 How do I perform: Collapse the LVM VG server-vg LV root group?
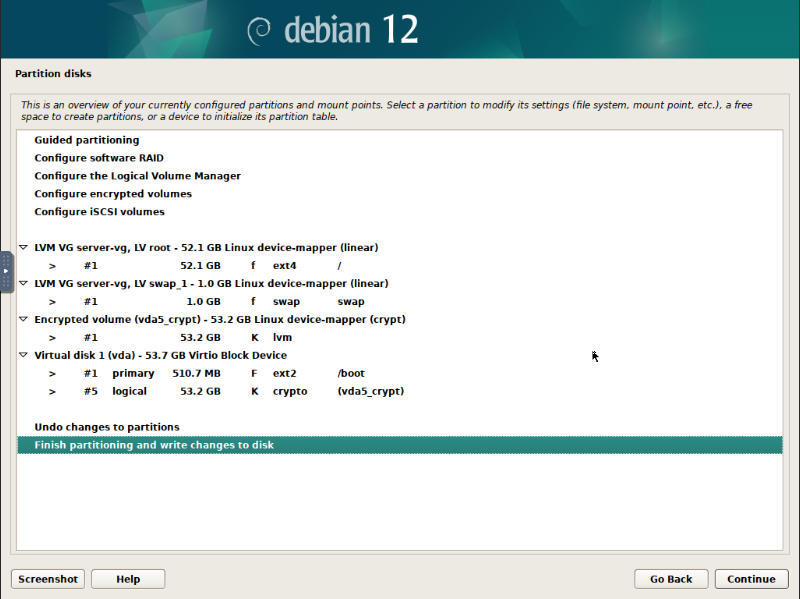(x=23, y=247)
